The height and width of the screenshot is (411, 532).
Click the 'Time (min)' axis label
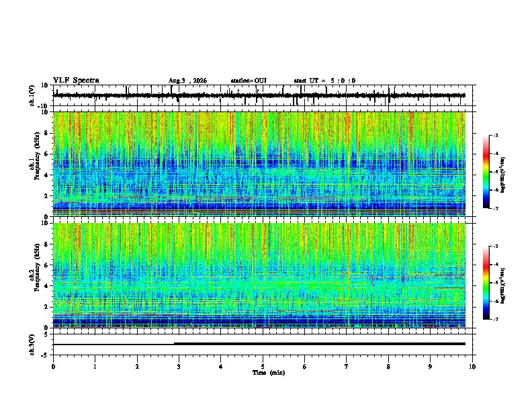(269, 373)
